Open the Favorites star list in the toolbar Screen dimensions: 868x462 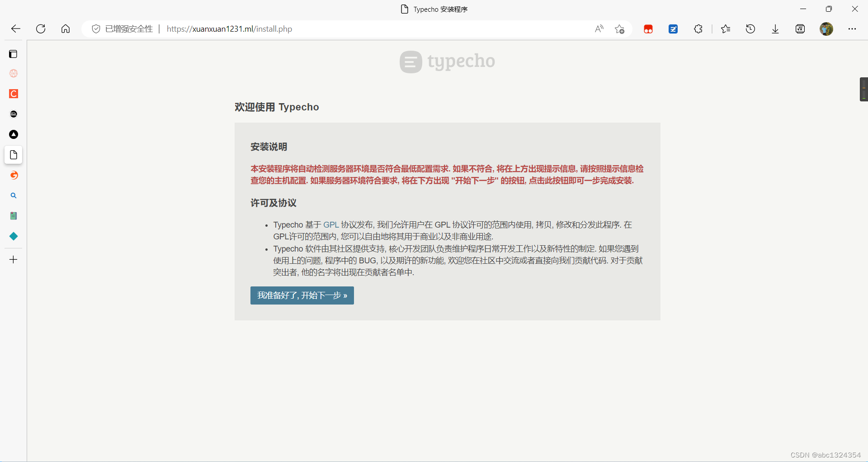[x=725, y=29]
